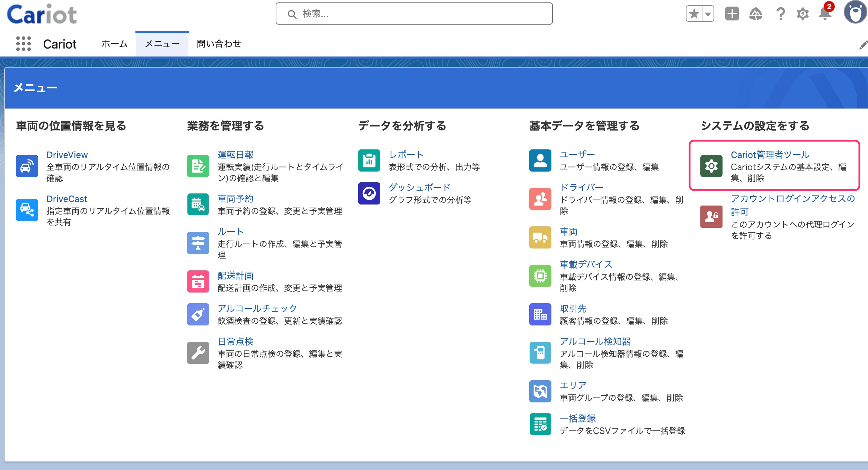Click the 一括登録 spreadsheet icon
The width and height of the screenshot is (868, 470).
pyautogui.click(x=540, y=424)
